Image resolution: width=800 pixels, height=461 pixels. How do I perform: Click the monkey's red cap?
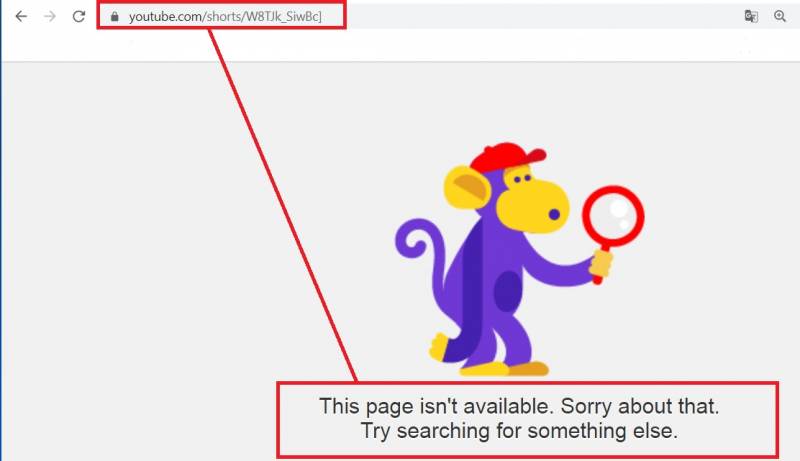[507, 156]
